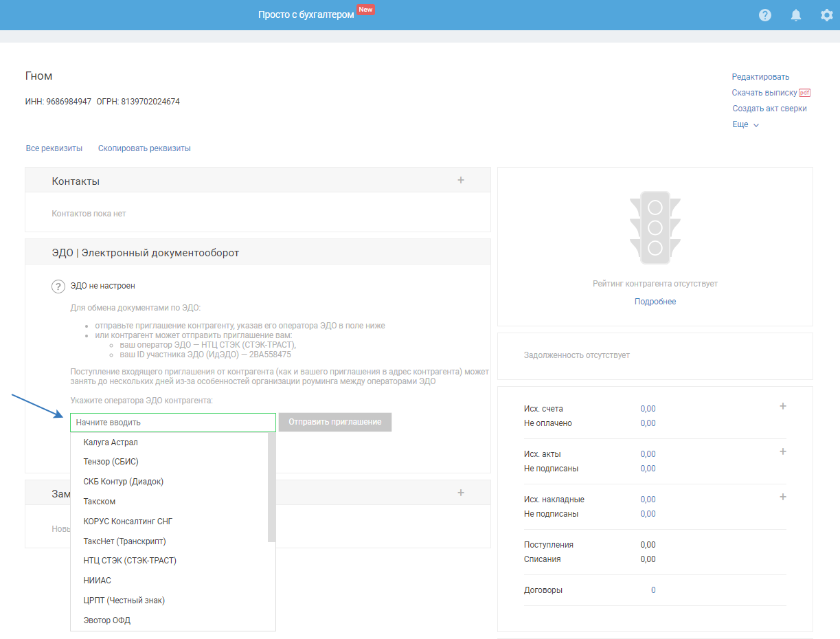Click Редактировать link

(761, 77)
